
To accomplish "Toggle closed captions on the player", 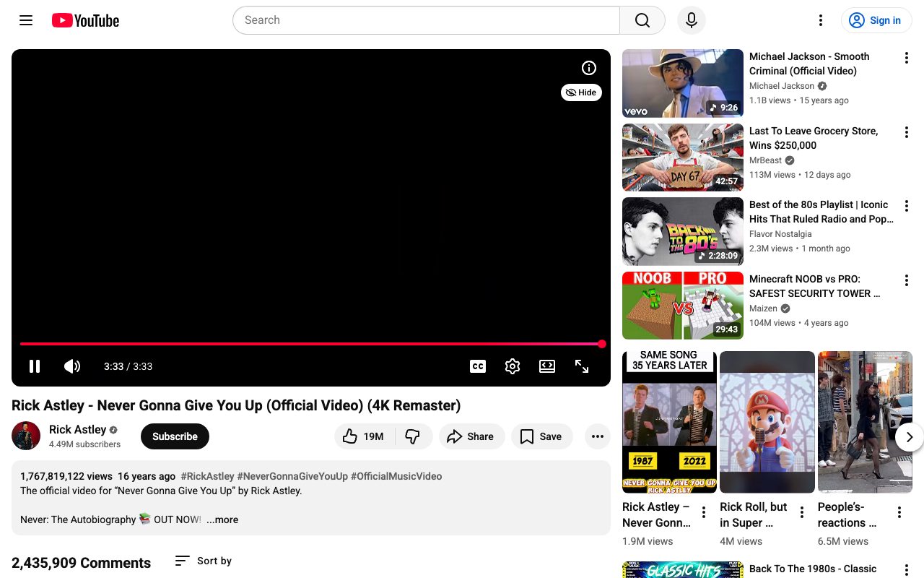I will click(x=478, y=366).
